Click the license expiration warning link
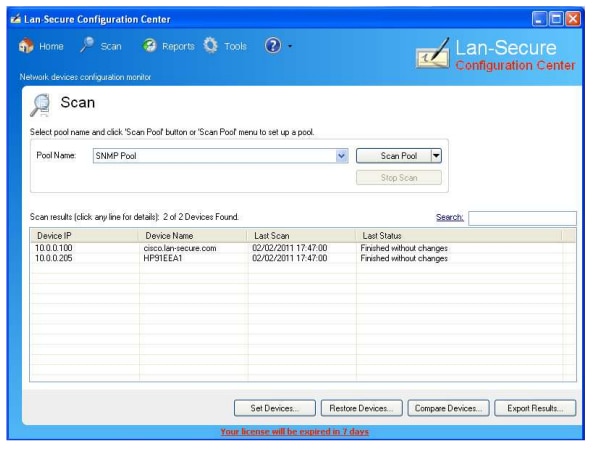 [x=295, y=432]
